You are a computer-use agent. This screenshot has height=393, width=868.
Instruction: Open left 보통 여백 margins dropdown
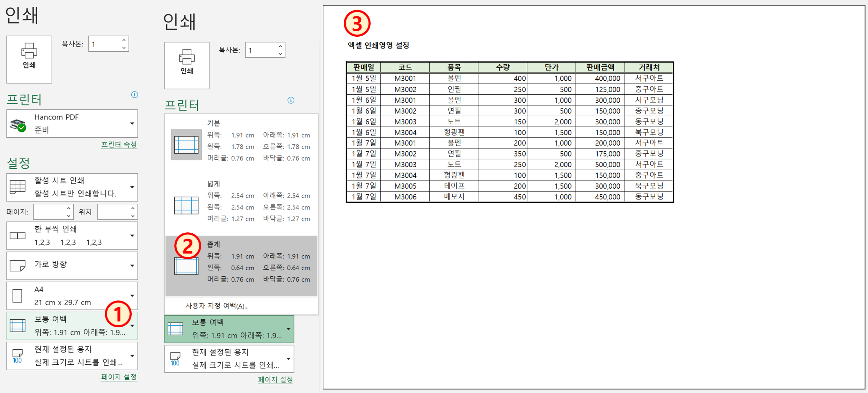[x=132, y=326]
